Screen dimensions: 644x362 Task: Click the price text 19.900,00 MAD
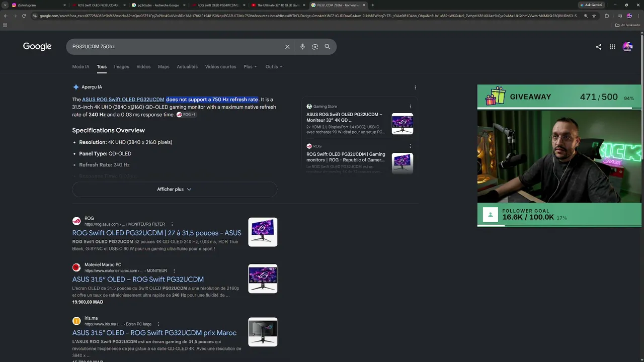(x=88, y=302)
